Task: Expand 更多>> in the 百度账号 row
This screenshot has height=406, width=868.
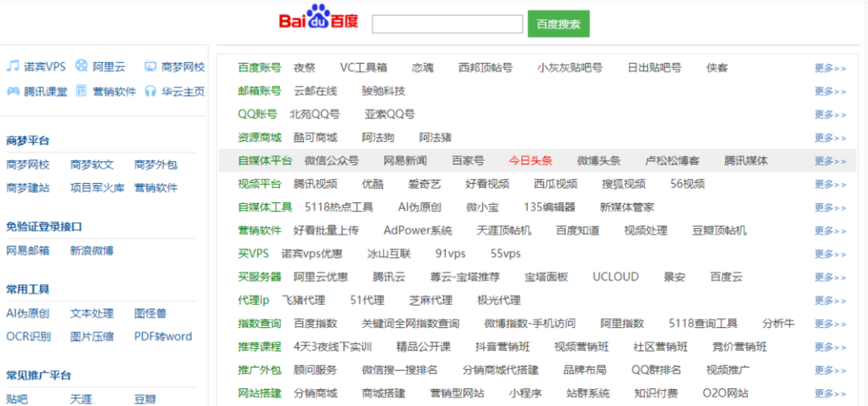Action: coord(830,68)
